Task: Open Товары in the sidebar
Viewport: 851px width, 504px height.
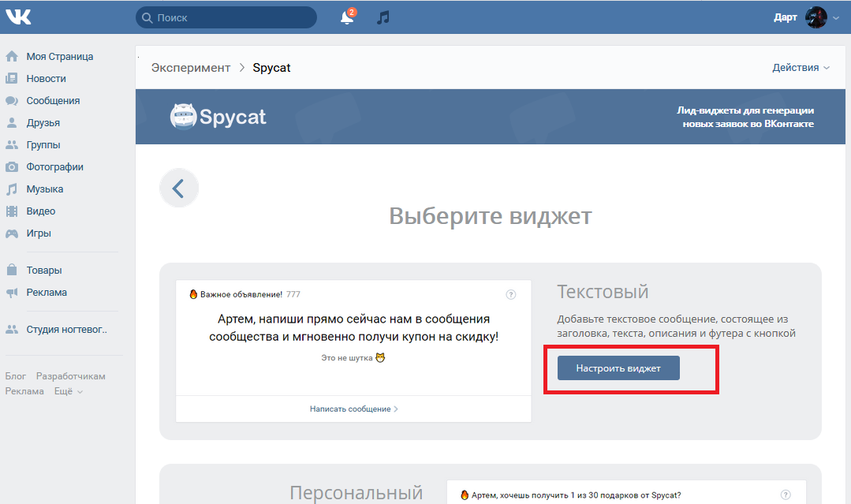Action: coord(44,271)
